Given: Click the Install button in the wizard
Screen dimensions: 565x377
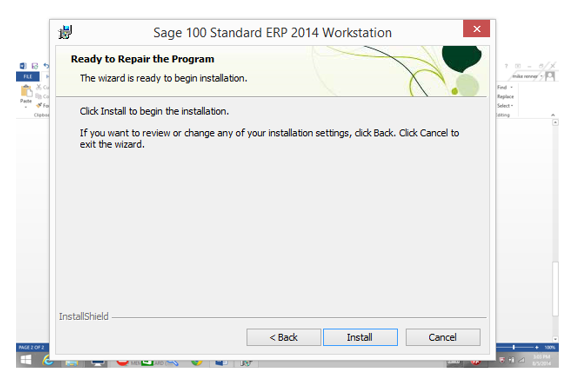Looking at the screenshot, I should click(360, 337).
